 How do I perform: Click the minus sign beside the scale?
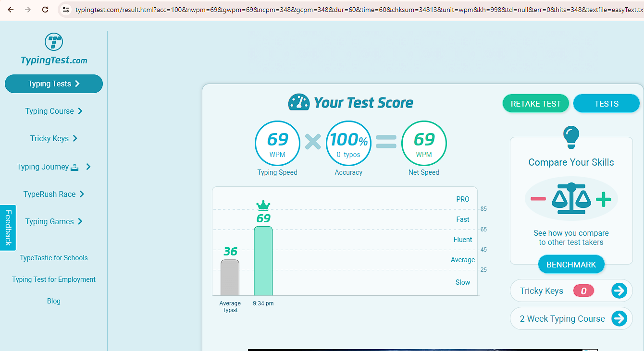[538, 199]
